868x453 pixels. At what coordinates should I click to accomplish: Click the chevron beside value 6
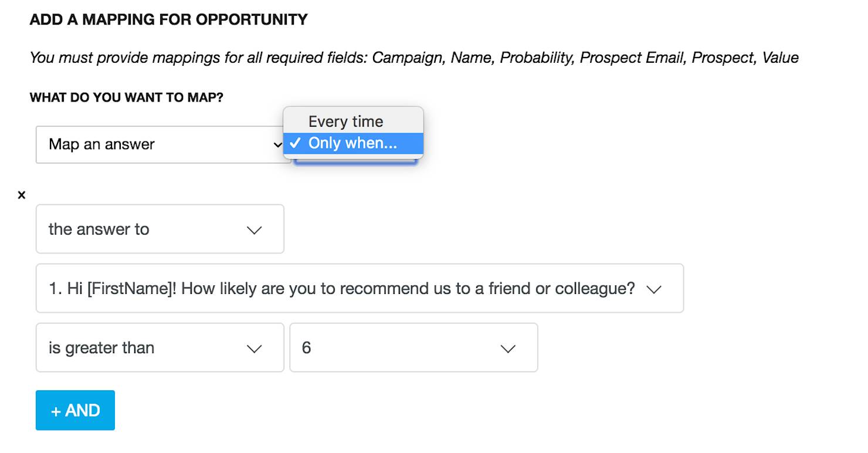(x=507, y=349)
